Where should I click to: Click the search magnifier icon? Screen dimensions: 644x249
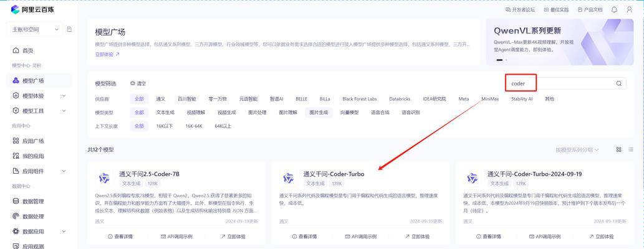click(x=619, y=83)
